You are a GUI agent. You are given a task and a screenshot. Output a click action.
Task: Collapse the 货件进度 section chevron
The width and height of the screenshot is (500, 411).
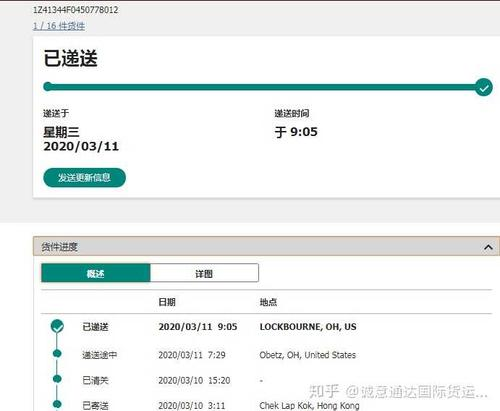[488, 247]
